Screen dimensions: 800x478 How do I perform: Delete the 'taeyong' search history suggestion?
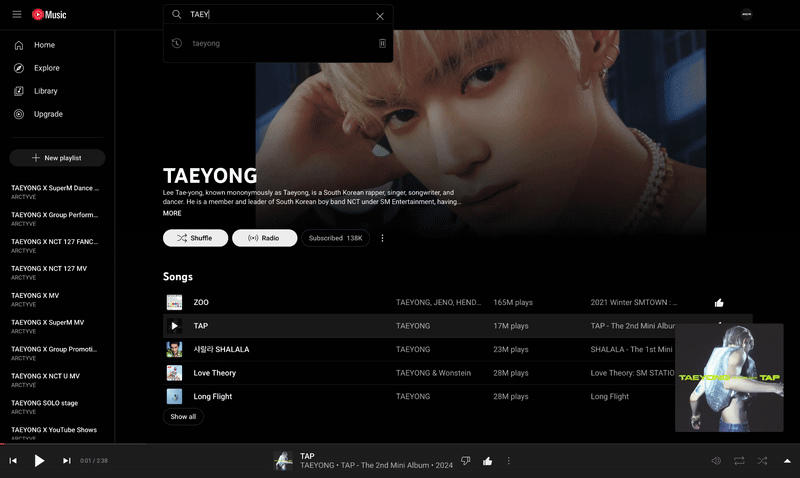coord(382,43)
